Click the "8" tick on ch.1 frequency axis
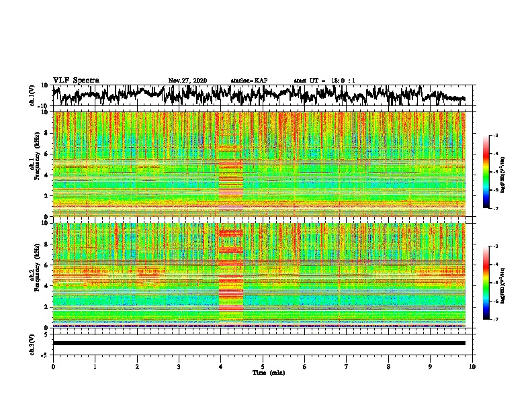 46,133
